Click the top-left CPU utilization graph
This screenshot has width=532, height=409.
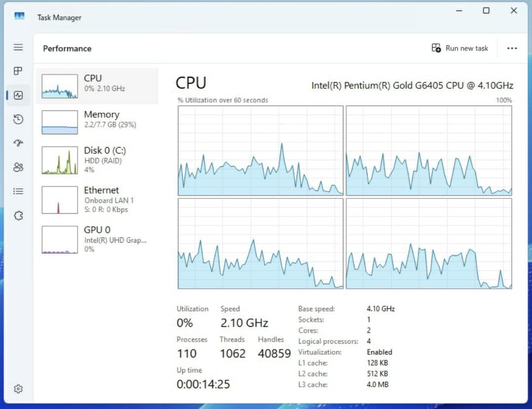[260, 151]
